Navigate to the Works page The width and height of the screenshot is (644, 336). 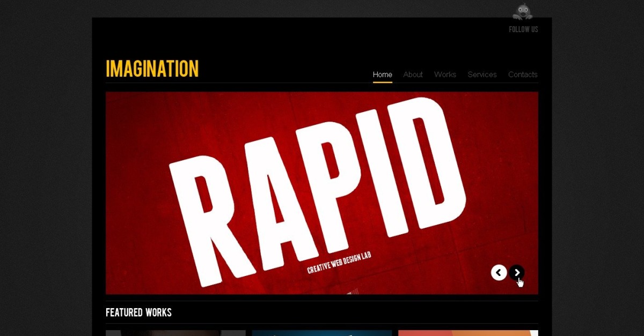pos(445,74)
